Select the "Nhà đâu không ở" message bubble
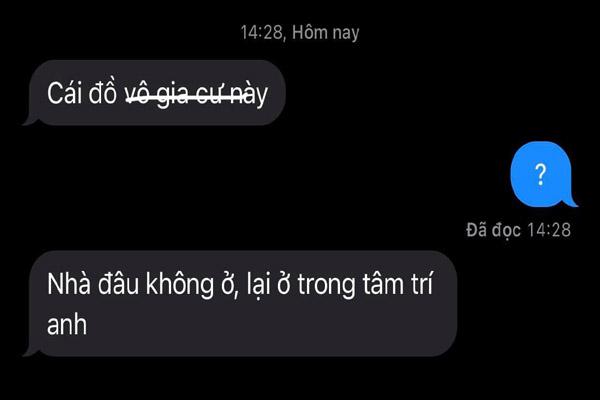Viewport: 600px width, 400px height. click(241, 304)
